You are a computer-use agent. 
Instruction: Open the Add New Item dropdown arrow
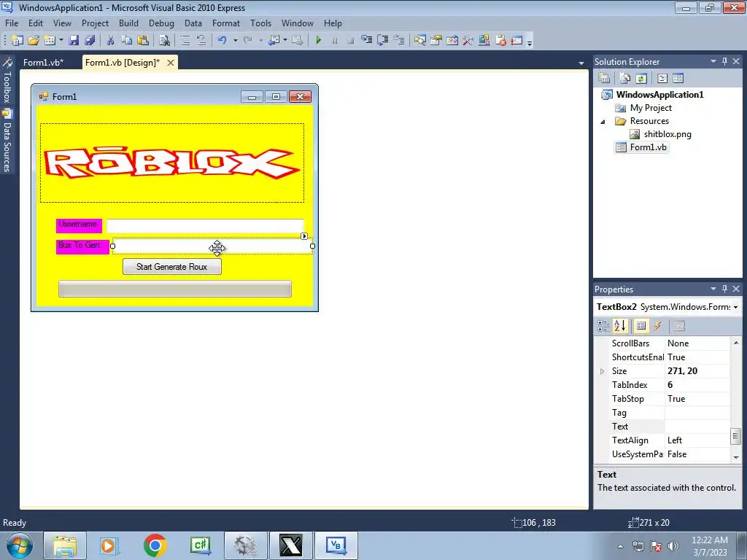click(61, 41)
